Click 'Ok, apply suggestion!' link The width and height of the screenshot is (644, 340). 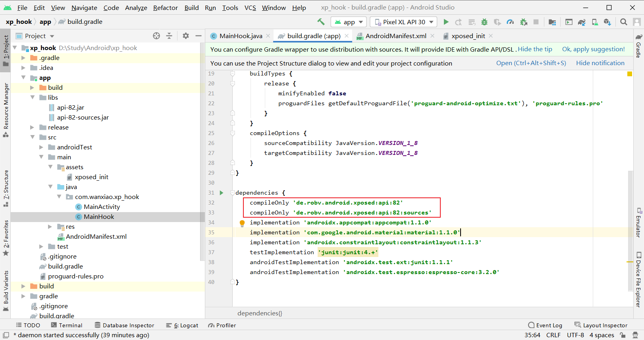594,49
